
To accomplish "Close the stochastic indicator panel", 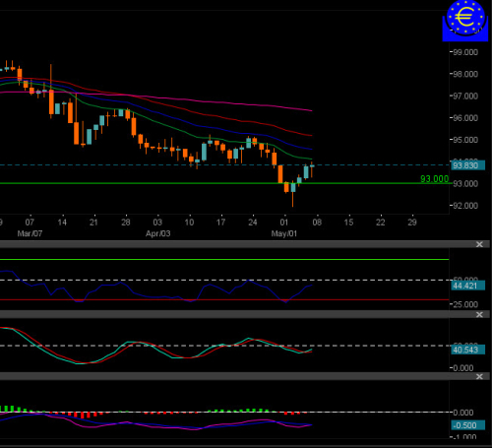I will point(479,315).
